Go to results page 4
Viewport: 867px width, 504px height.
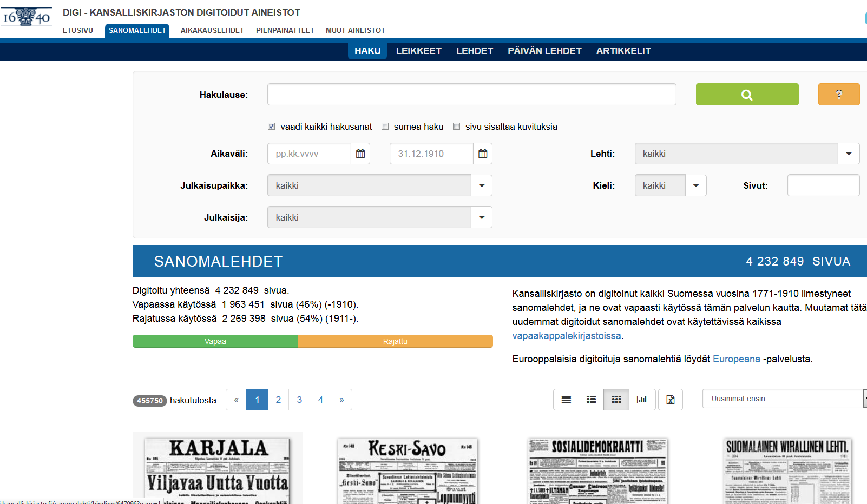pyautogui.click(x=320, y=400)
